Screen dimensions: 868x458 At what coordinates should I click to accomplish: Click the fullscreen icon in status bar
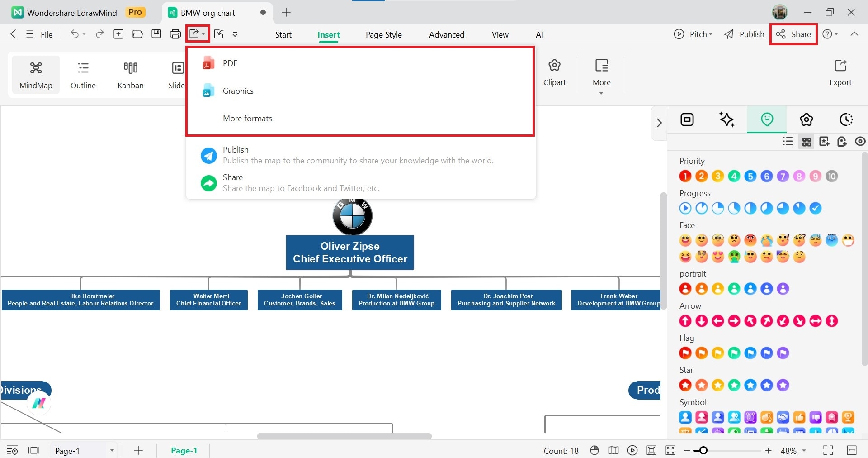828,450
